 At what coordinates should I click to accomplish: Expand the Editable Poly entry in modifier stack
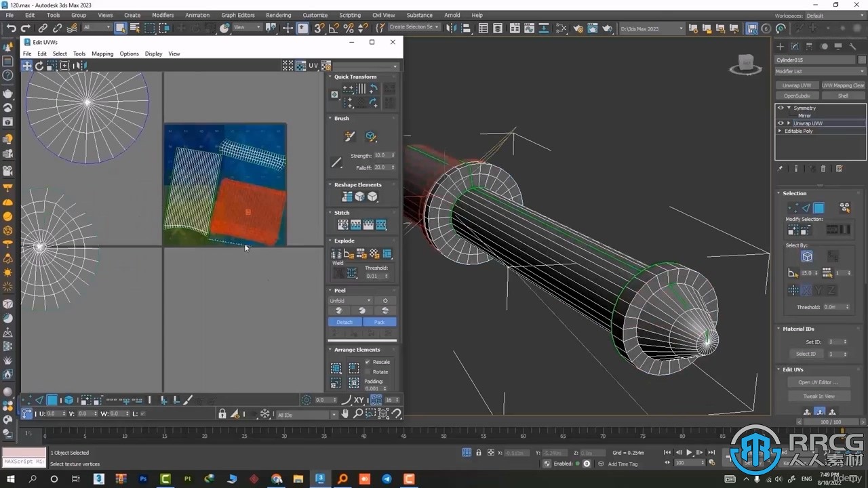[x=781, y=131]
